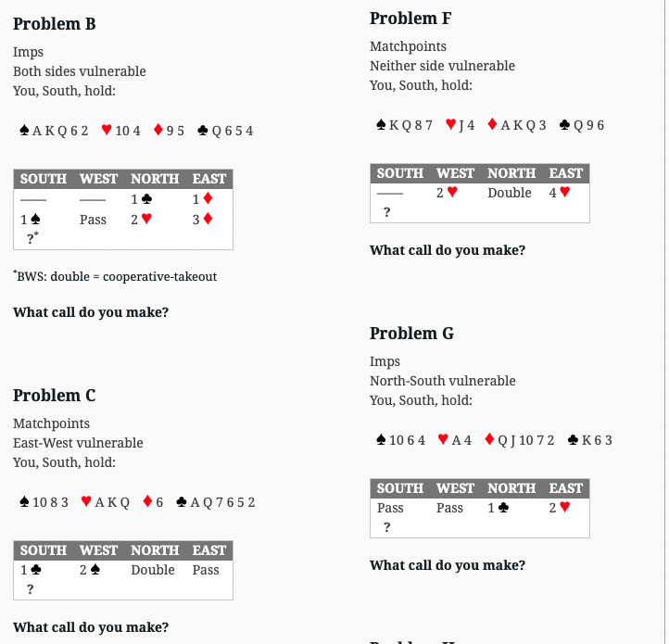Click the diamond icon in Problem G hand
The image size is (669, 644).
489,438
